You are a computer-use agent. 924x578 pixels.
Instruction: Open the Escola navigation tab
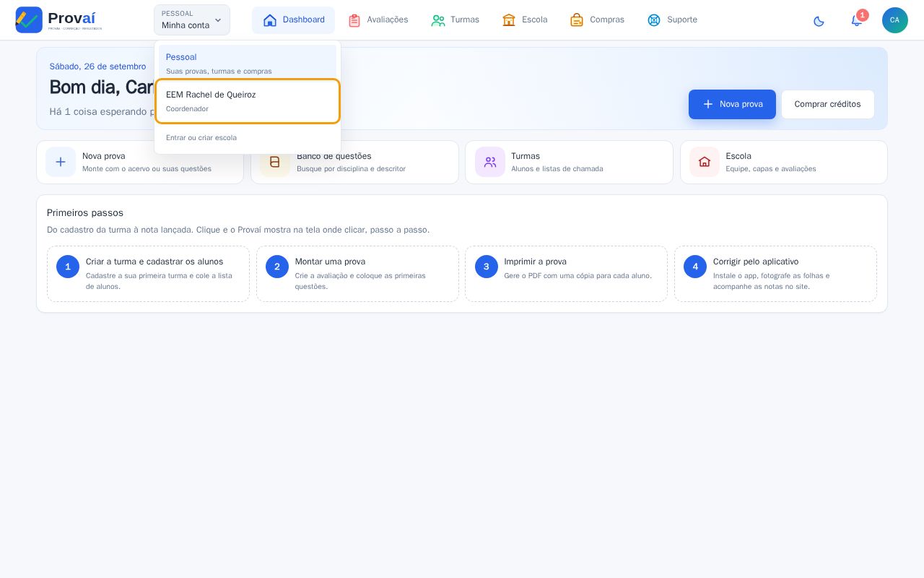pos(525,20)
